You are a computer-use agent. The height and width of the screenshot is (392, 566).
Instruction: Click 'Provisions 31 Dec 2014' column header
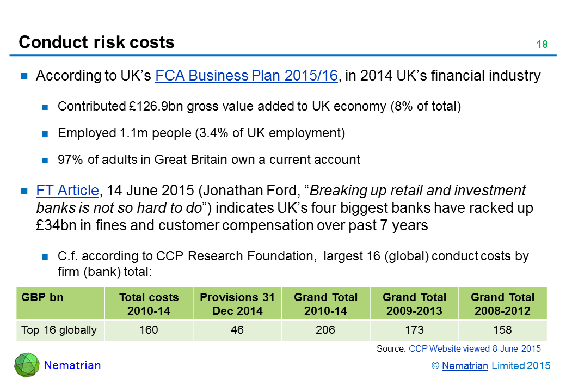click(237, 304)
